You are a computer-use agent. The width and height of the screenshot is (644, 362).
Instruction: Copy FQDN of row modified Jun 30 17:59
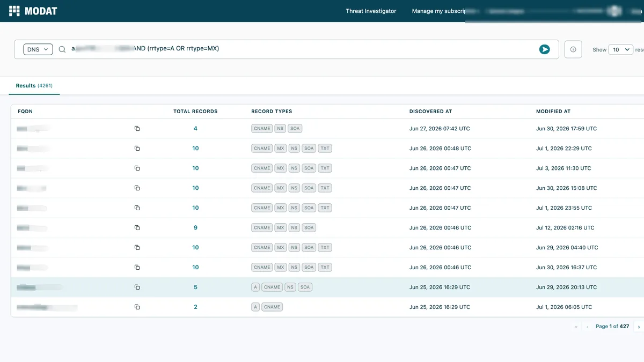tap(137, 129)
